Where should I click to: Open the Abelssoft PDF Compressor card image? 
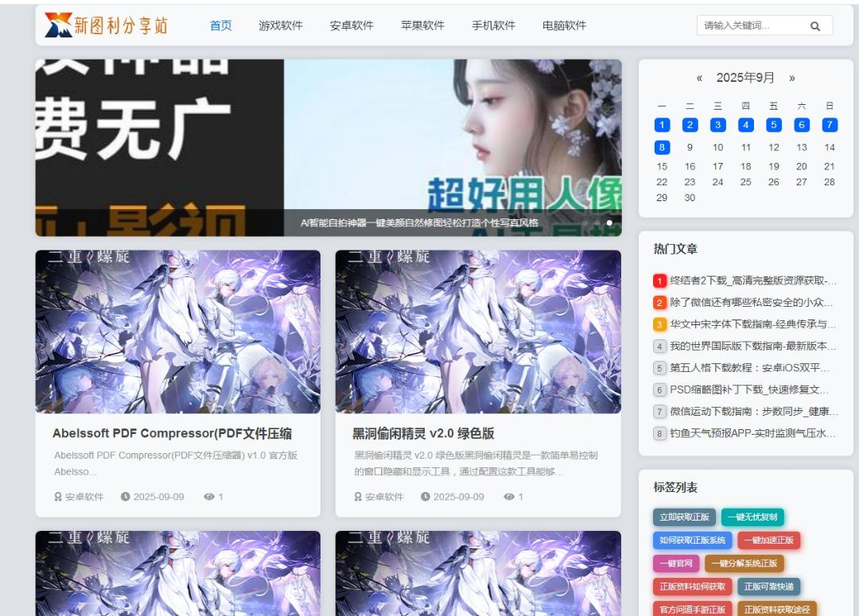(178, 331)
